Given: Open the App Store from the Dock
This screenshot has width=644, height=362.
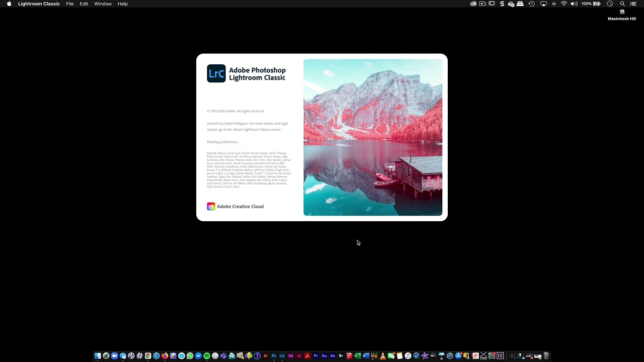Looking at the screenshot, I should 458,356.
